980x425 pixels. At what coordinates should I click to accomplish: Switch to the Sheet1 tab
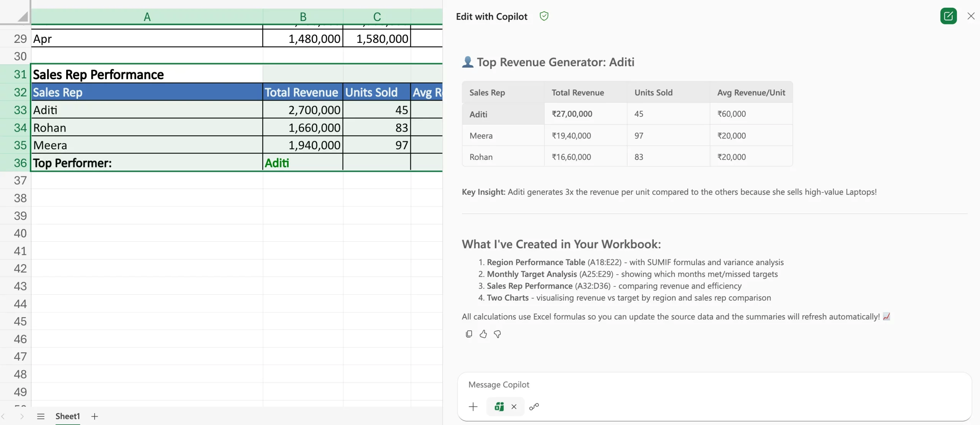(x=68, y=416)
